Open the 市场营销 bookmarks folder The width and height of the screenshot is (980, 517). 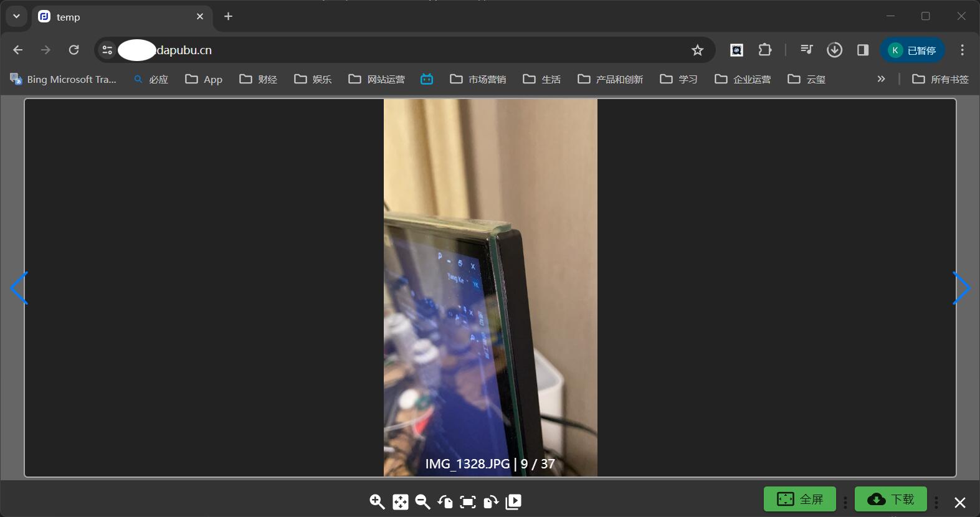pyautogui.click(x=478, y=79)
